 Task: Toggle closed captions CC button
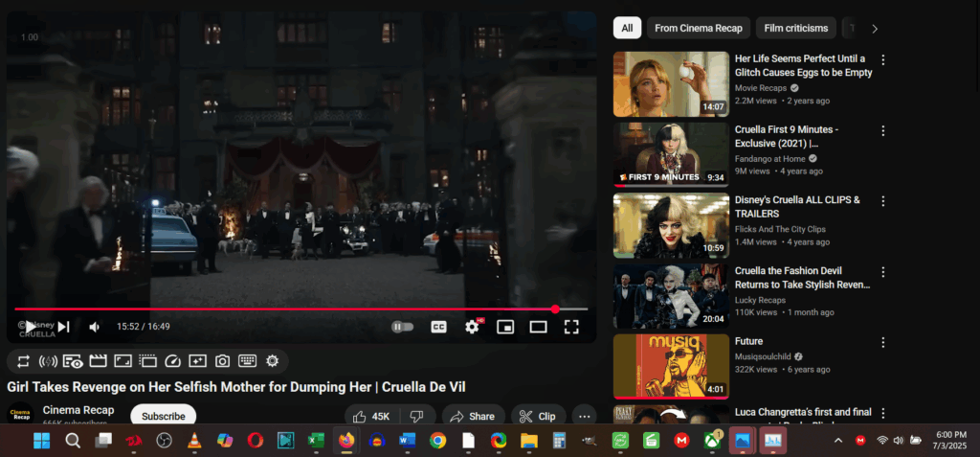pos(438,327)
